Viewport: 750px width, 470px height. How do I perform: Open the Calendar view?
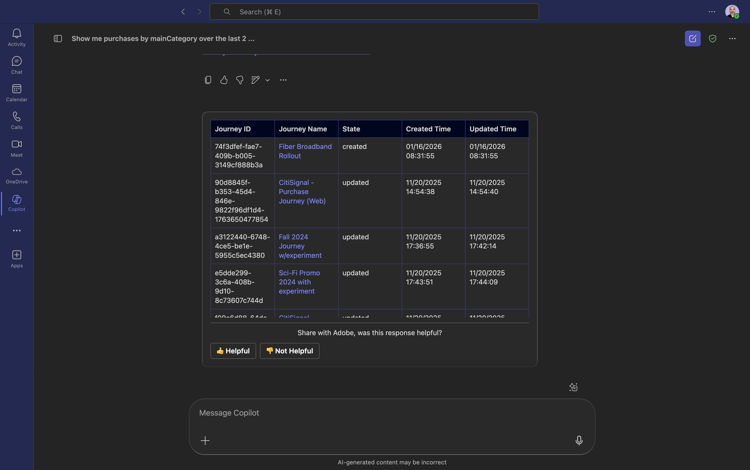pos(17,93)
